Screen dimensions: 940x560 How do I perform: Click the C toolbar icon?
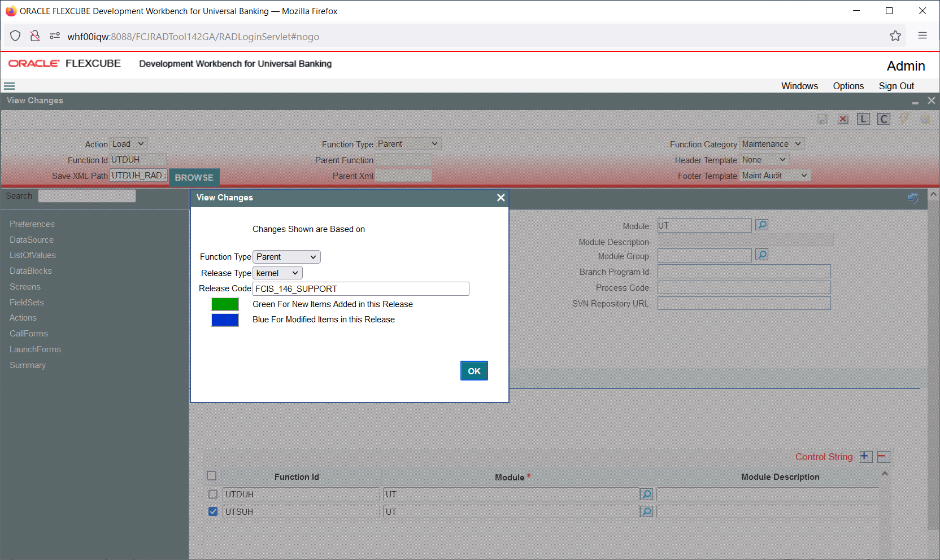[x=884, y=119]
